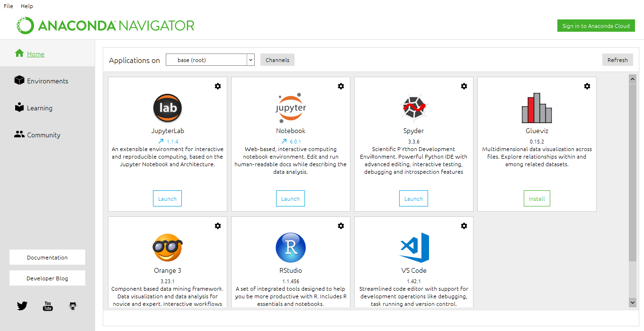The height and width of the screenshot is (331, 644).
Task: Open Glueviz settings gear
Action: [587, 86]
